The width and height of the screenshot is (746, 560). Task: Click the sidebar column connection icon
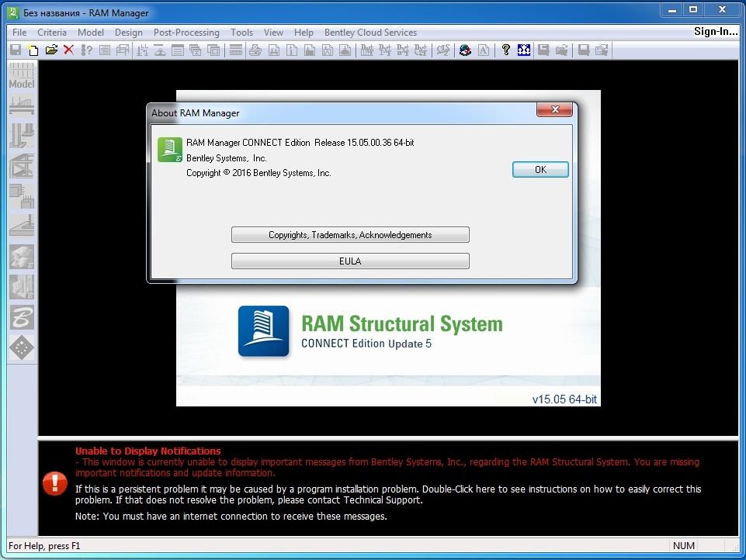(22, 287)
